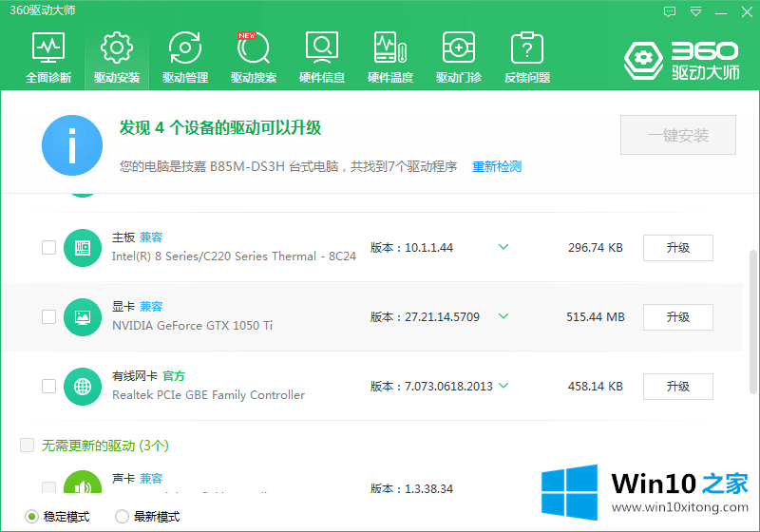This screenshot has width=760, height=532.
Task: Open the 驱动搜索 driver search tool
Action: (x=254, y=57)
